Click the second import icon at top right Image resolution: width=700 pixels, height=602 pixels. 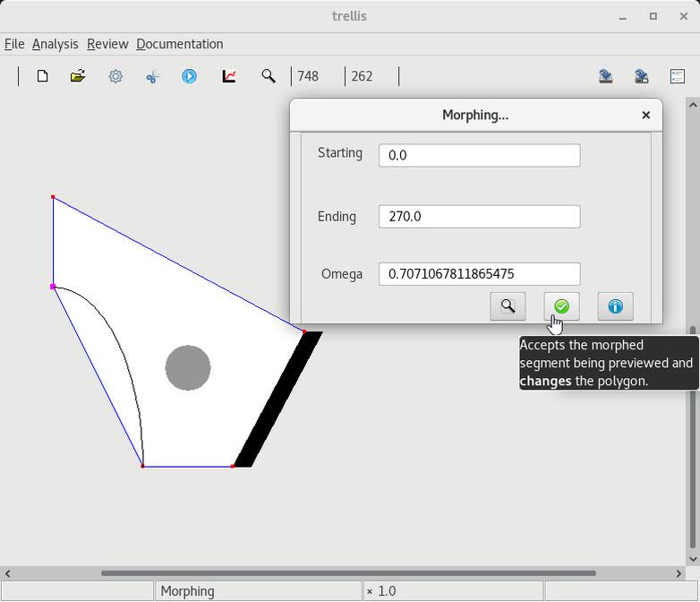pos(642,76)
